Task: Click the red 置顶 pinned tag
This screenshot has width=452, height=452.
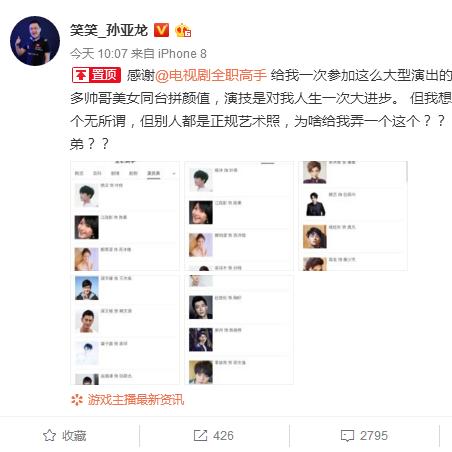Action: [96, 75]
